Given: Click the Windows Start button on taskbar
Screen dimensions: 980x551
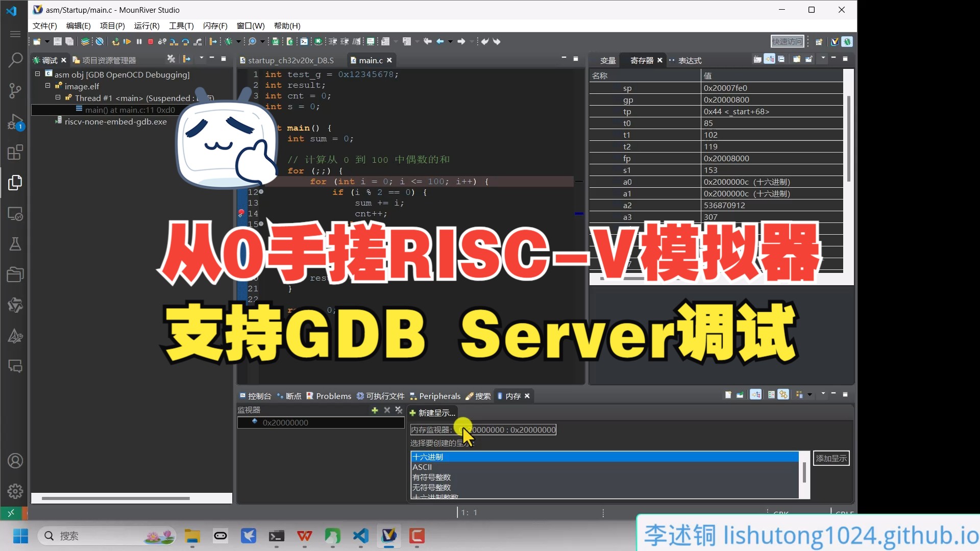Looking at the screenshot, I should [x=20, y=536].
